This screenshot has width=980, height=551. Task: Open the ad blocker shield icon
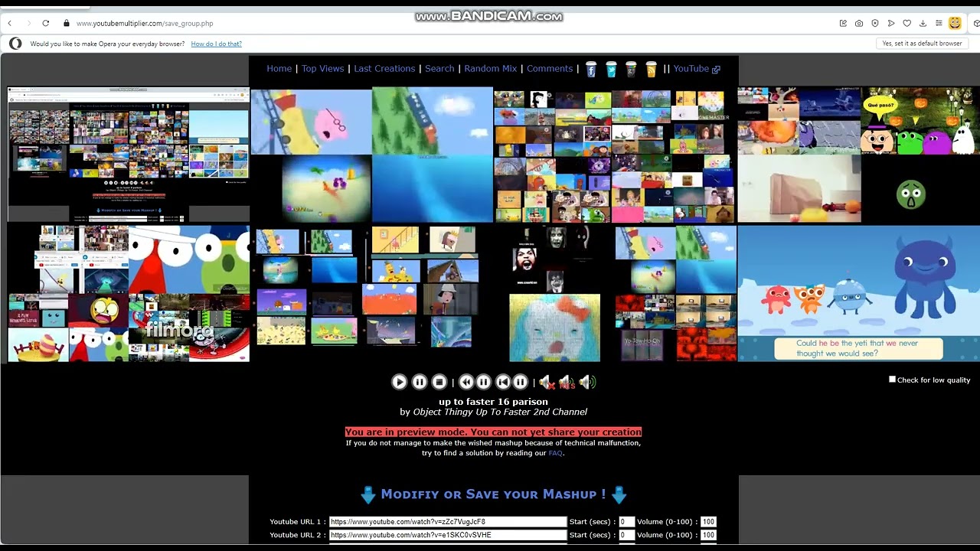pyautogui.click(x=875, y=23)
